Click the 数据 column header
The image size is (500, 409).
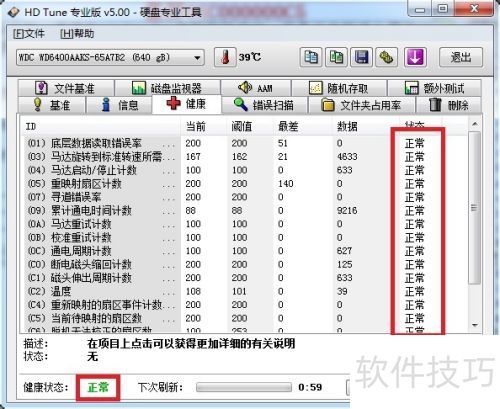(x=366, y=126)
